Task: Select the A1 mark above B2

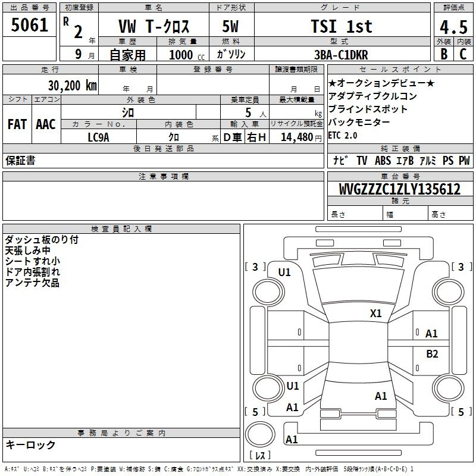Action: tap(431, 334)
